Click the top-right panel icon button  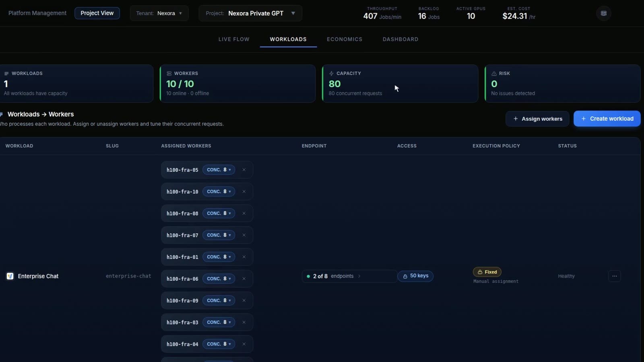(603, 13)
